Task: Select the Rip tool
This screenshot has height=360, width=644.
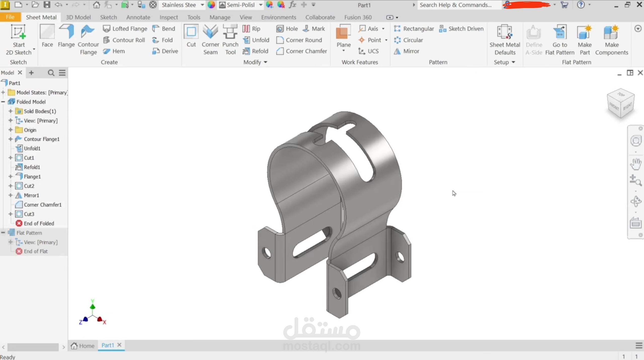Action: click(251, 29)
